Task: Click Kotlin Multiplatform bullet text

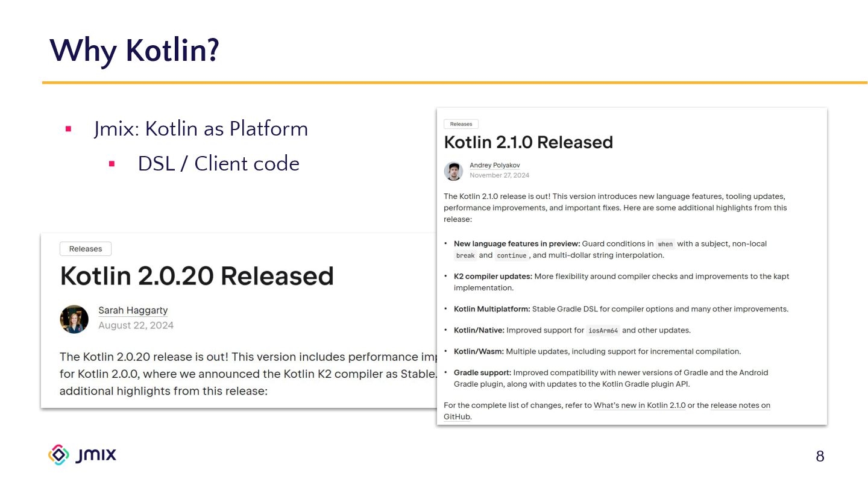Action: (621, 309)
